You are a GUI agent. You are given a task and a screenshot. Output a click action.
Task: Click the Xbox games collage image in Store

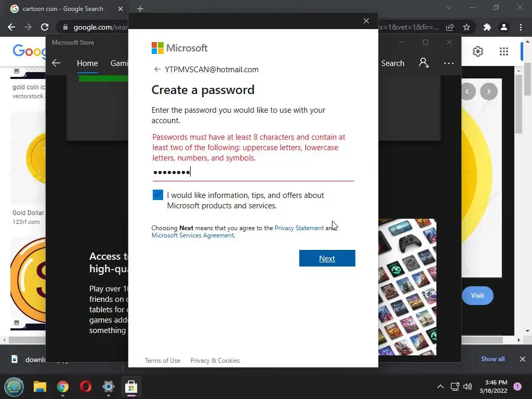click(x=407, y=287)
